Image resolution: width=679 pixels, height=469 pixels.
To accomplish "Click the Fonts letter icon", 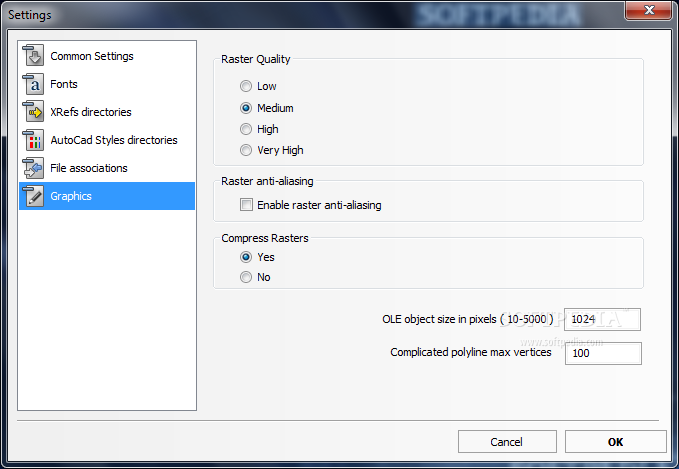I will point(33,84).
